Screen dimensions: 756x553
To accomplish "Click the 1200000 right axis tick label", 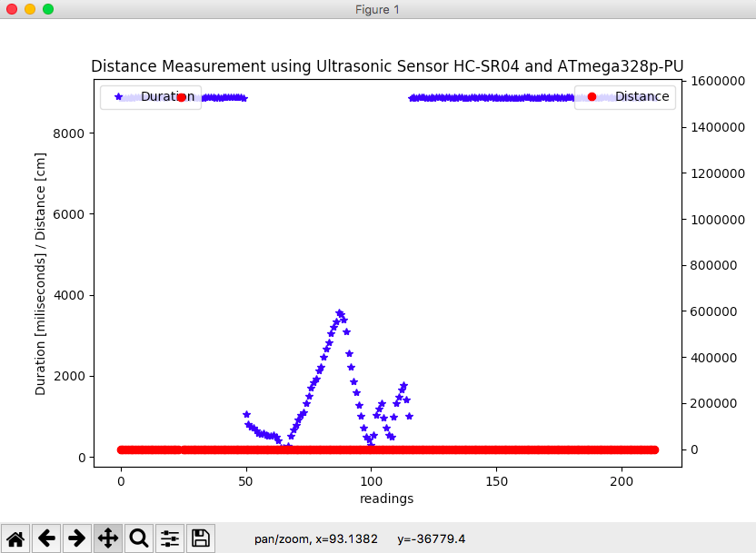I will [718, 173].
